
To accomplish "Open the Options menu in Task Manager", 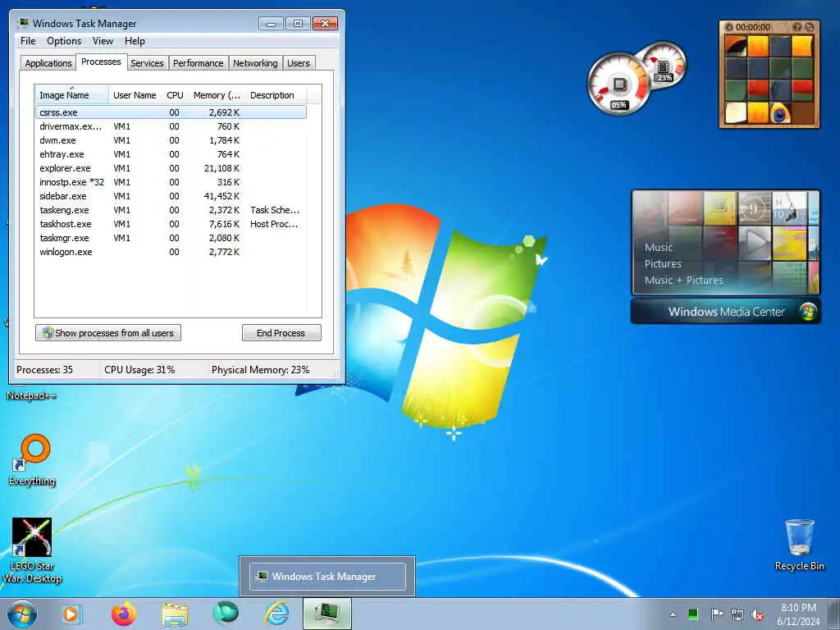I will pyautogui.click(x=64, y=41).
